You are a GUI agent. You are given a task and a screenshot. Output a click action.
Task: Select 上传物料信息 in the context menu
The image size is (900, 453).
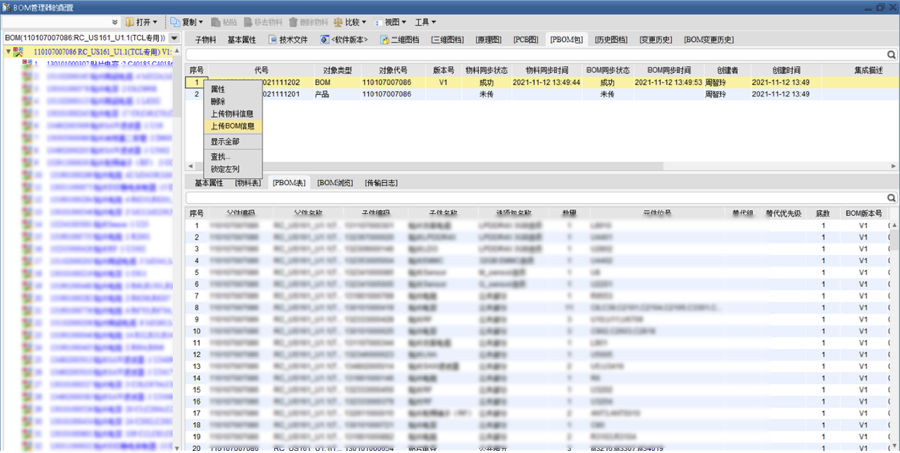pos(232,114)
